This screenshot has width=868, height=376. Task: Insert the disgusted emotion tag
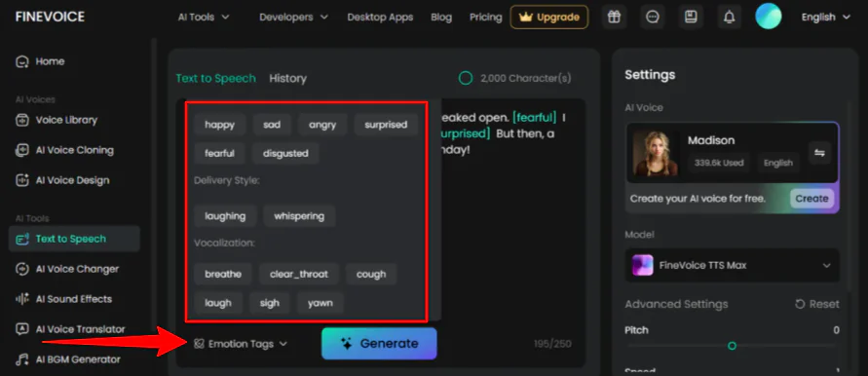tap(285, 153)
